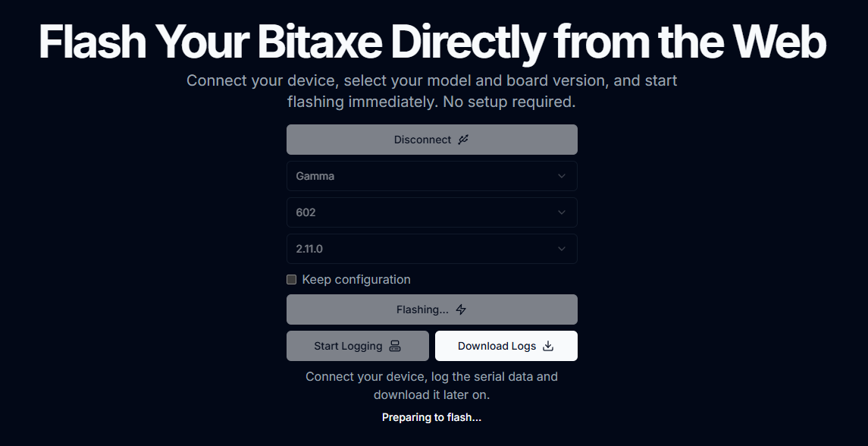Click the serial logging icon beside Start Logging
Screen dimensions: 868x446
(x=395, y=346)
